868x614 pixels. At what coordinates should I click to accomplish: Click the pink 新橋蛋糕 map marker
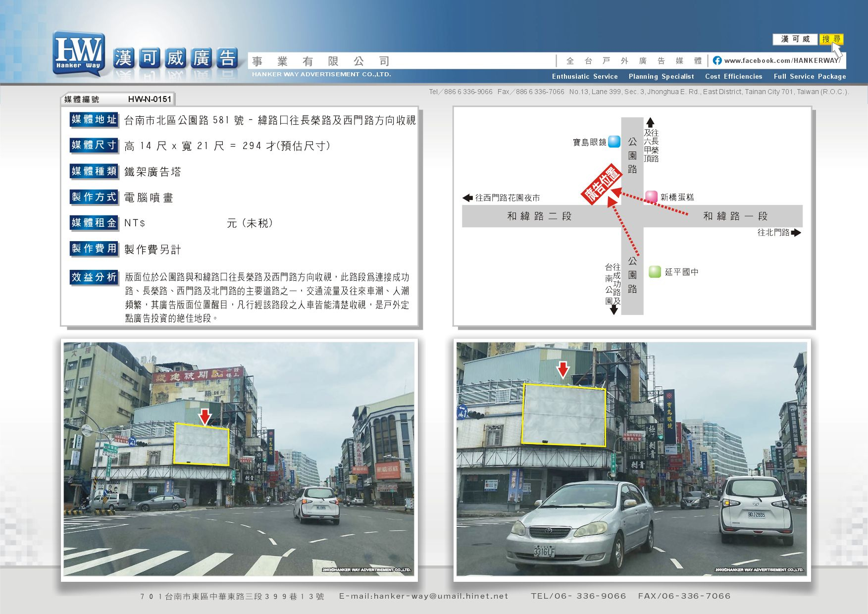(651, 197)
